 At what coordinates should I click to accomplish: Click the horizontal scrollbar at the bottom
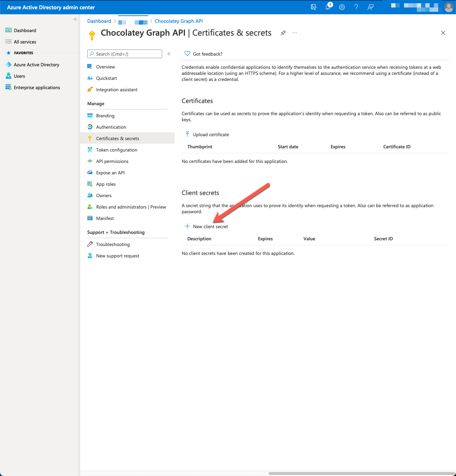click(x=362, y=474)
